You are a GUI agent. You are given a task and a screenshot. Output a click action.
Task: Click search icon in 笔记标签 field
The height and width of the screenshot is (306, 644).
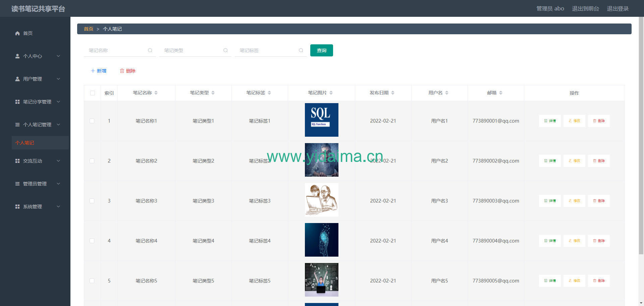click(301, 50)
